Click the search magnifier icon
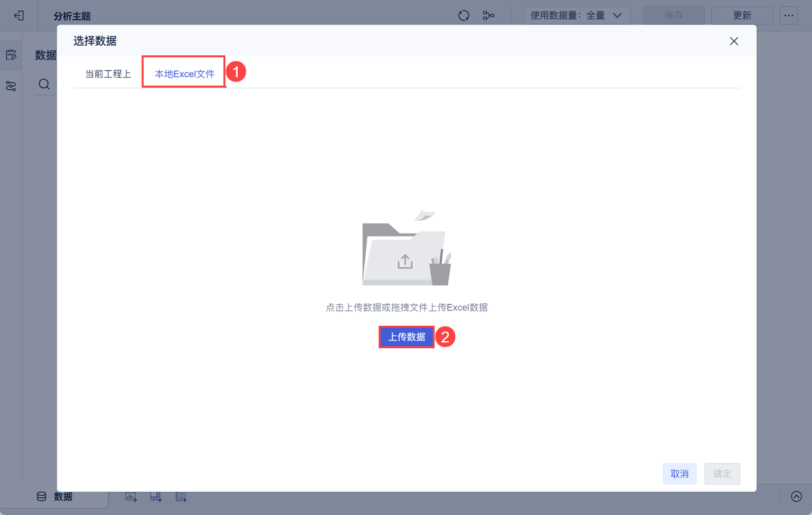 (44, 84)
